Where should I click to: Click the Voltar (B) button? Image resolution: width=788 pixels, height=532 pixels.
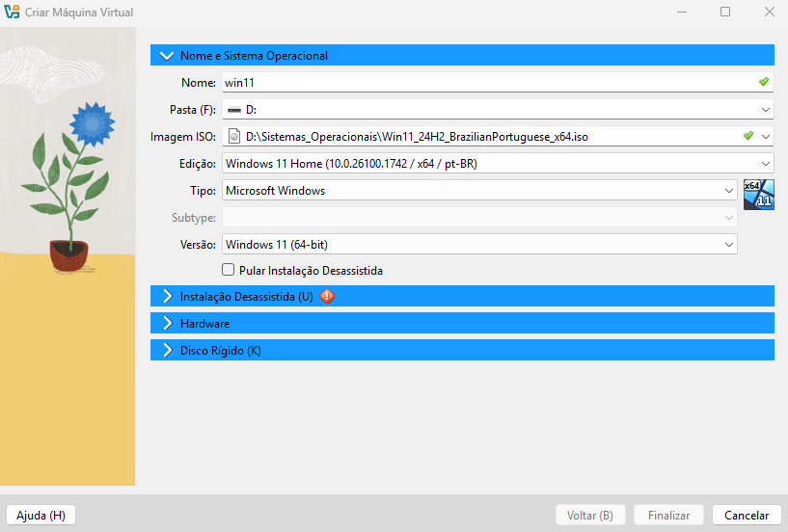tap(590, 515)
